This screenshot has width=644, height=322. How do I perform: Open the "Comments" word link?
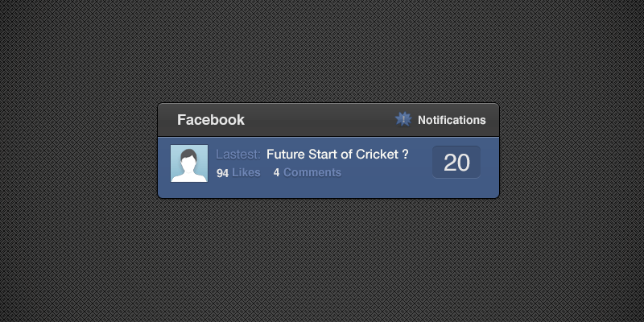coord(312,173)
